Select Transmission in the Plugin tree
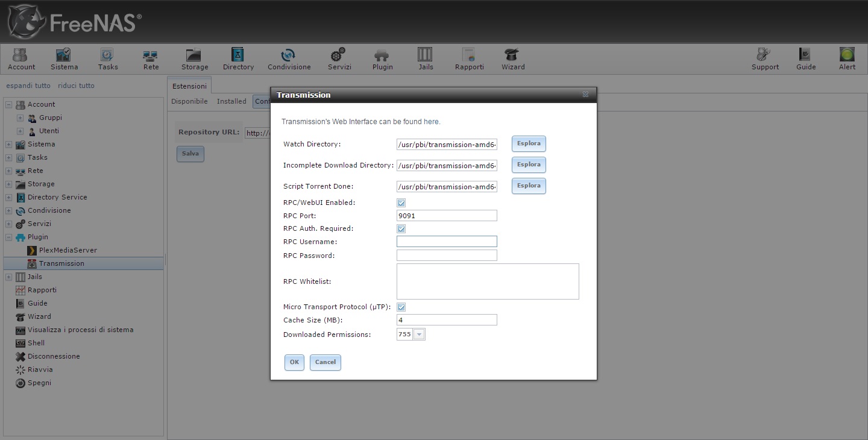 pos(61,263)
